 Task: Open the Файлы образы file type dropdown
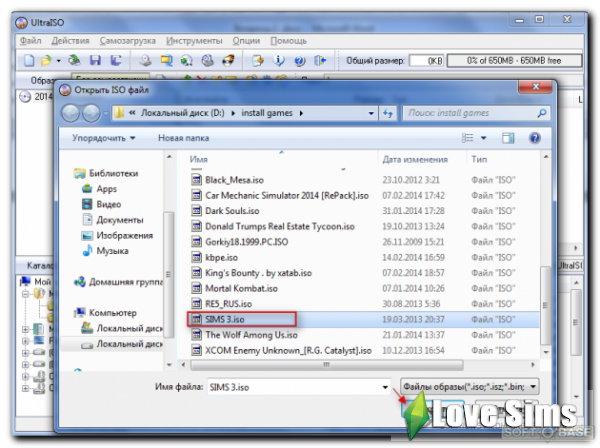pos(470,387)
